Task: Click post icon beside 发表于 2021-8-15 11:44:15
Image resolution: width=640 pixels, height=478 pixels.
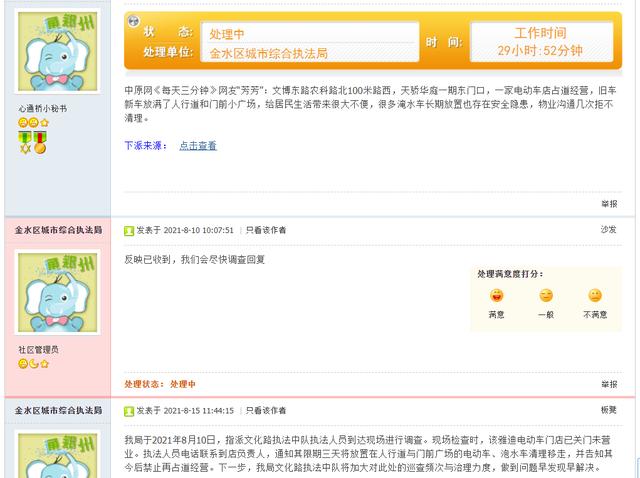Action: click(x=129, y=411)
